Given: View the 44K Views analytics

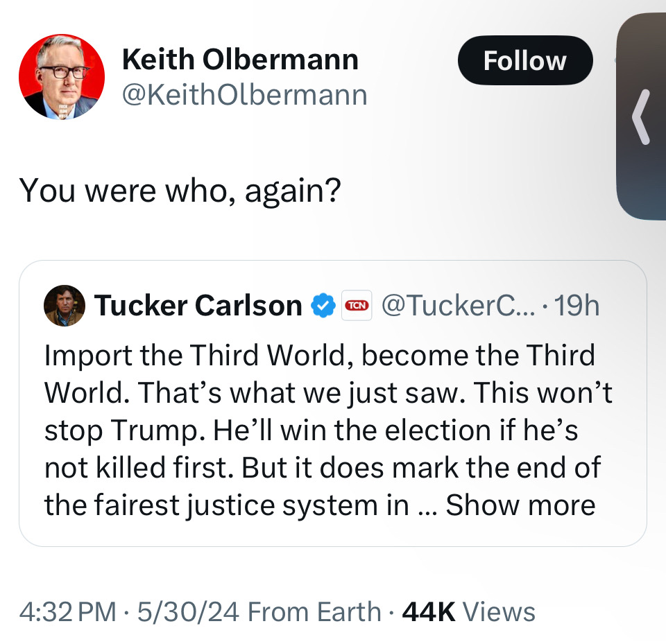Looking at the screenshot, I should [468, 611].
